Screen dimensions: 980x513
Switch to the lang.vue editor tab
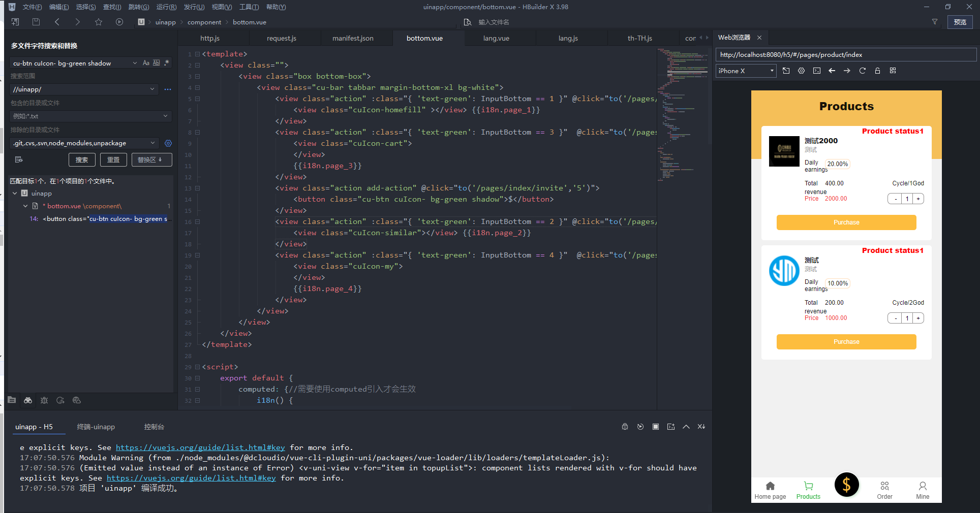click(x=496, y=38)
